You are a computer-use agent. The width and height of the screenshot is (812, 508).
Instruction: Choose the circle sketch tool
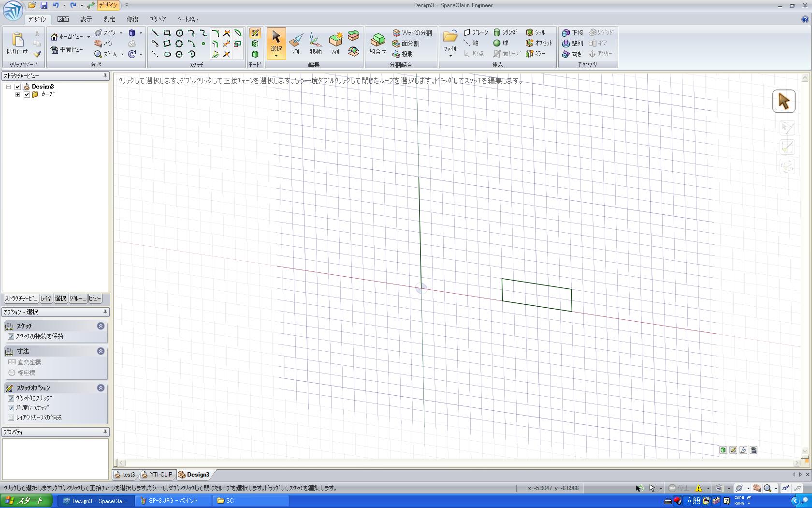coord(179,33)
